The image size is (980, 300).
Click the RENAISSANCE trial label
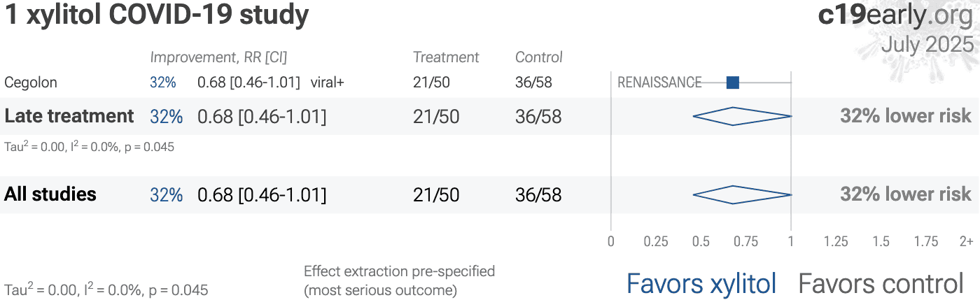[x=659, y=83]
